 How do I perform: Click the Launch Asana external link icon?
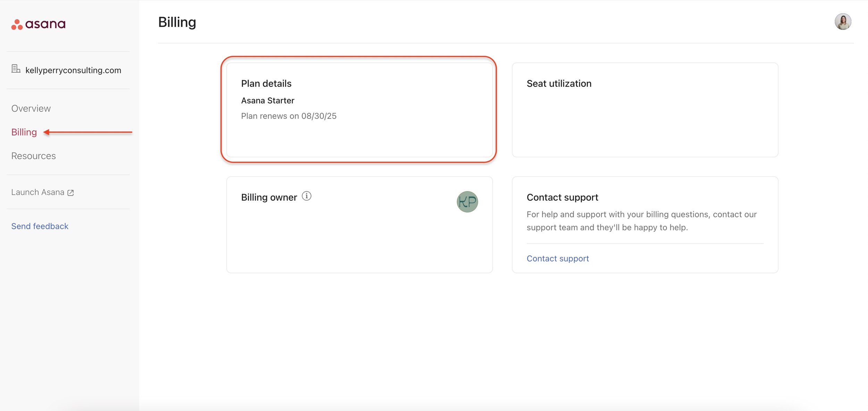[x=70, y=193]
